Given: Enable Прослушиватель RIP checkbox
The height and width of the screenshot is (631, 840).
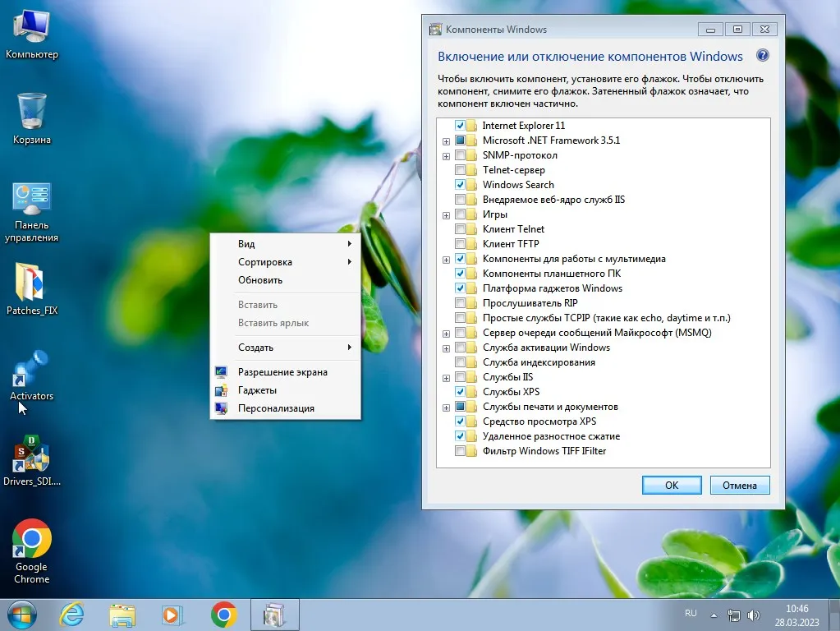Looking at the screenshot, I should (460, 303).
